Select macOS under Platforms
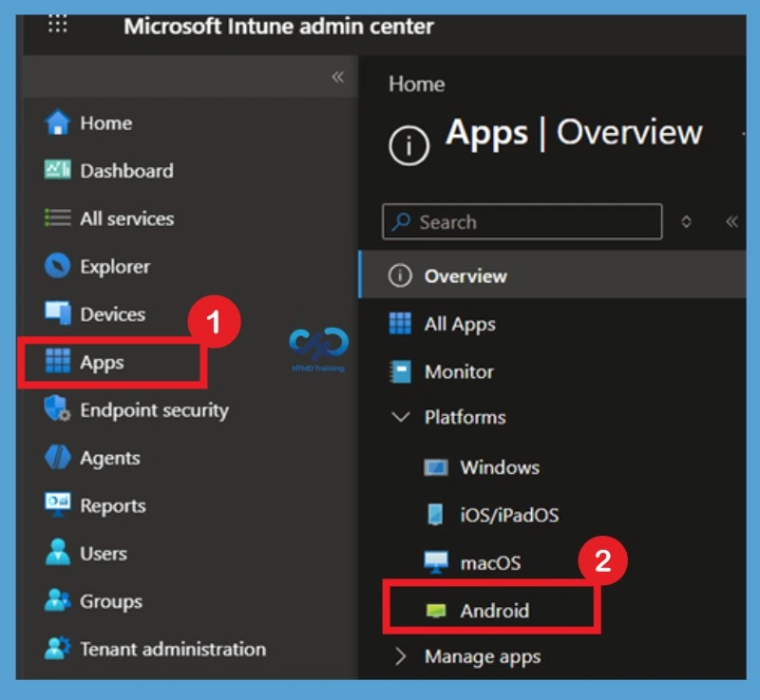Screen dimensions: 760x700 [x=490, y=563]
